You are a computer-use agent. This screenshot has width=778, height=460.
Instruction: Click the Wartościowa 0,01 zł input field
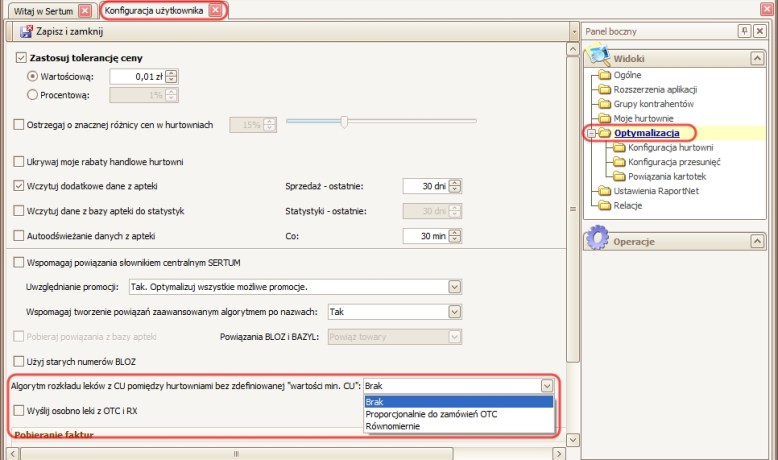(x=137, y=76)
